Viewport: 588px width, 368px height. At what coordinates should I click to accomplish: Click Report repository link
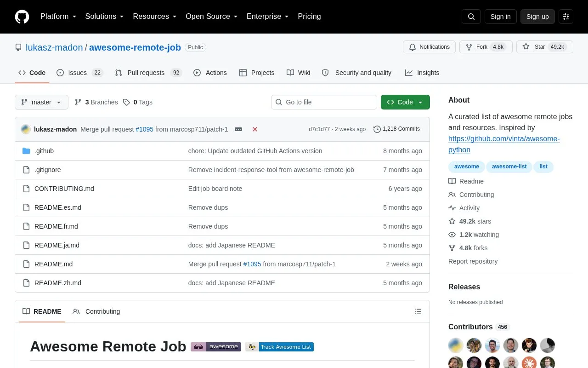[x=473, y=261]
